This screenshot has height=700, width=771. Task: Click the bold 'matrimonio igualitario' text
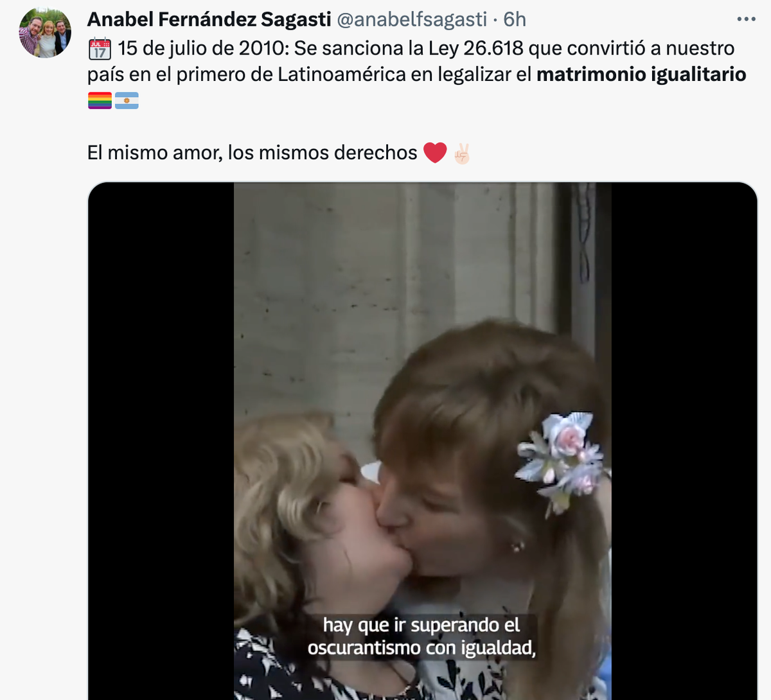point(641,74)
